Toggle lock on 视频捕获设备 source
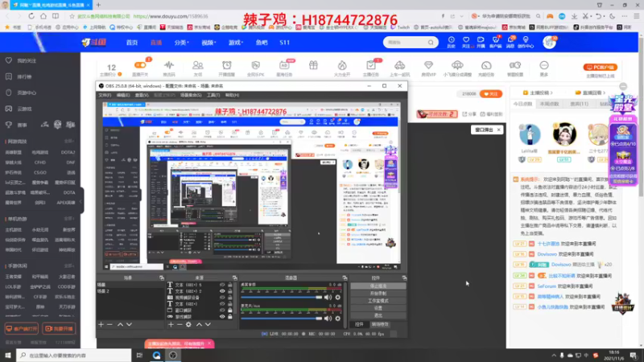Viewport: 644px width, 362px height. (230, 298)
